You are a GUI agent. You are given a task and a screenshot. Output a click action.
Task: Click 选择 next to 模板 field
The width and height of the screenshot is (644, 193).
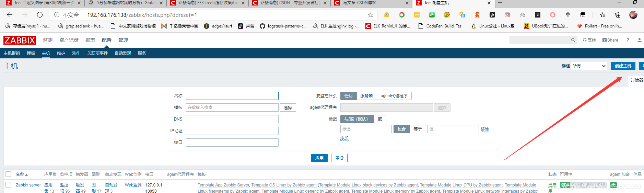tap(288, 107)
